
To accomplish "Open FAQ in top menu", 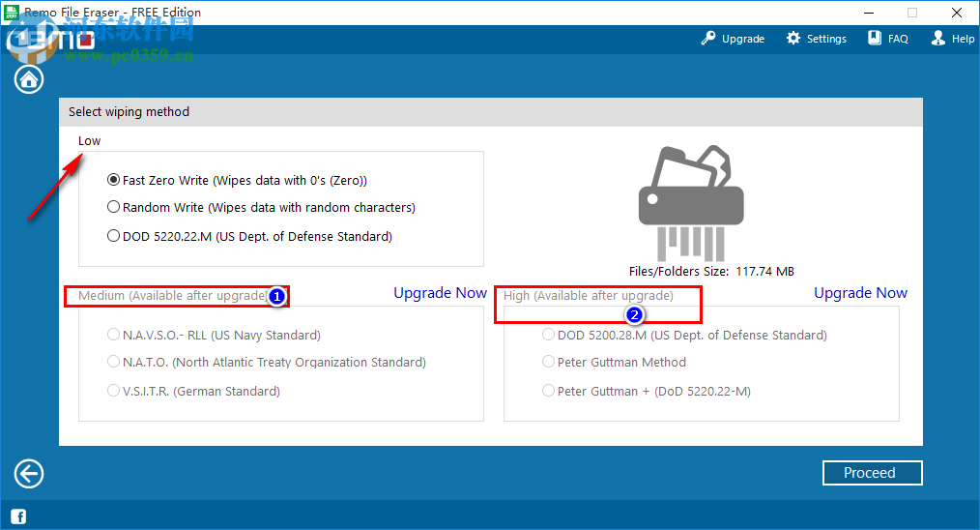I will coord(898,39).
